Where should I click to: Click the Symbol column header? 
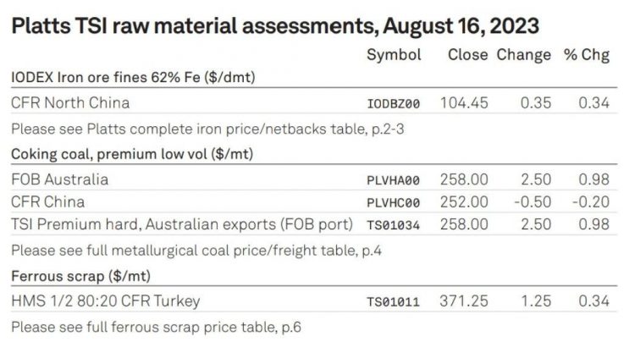click(394, 55)
